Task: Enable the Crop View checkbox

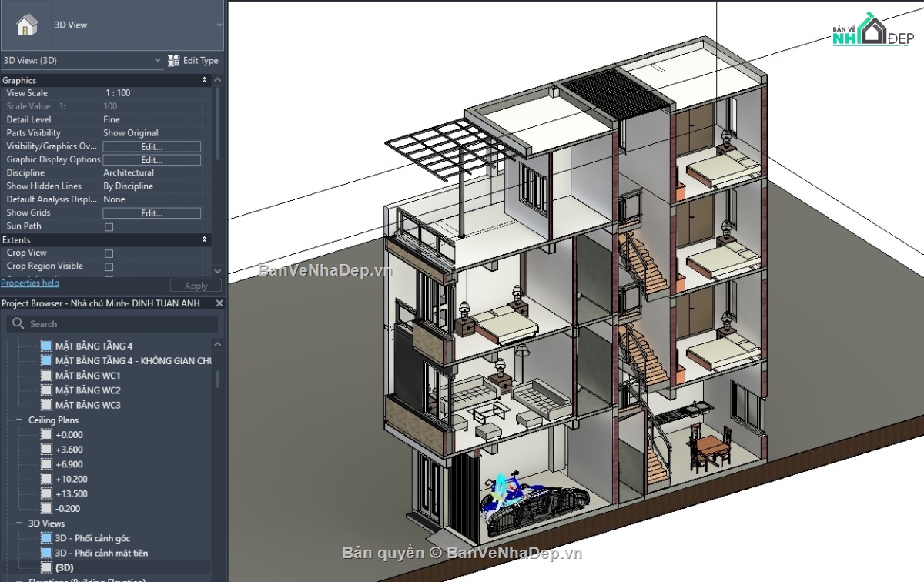Action: tap(109, 253)
